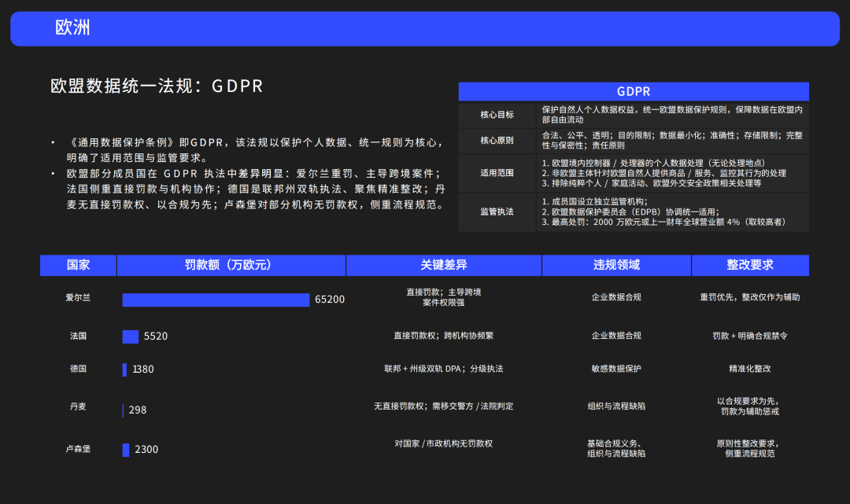This screenshot has width=850, height=504.
Task: Click the 整改要求 column header
Action: click(749, 266)
